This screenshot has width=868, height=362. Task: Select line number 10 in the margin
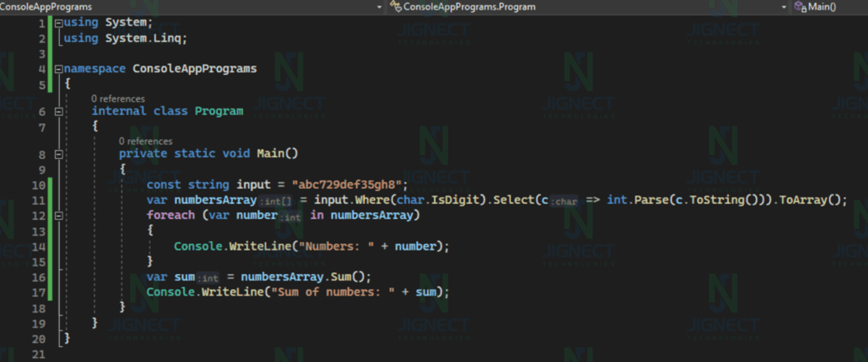[38, 185]
